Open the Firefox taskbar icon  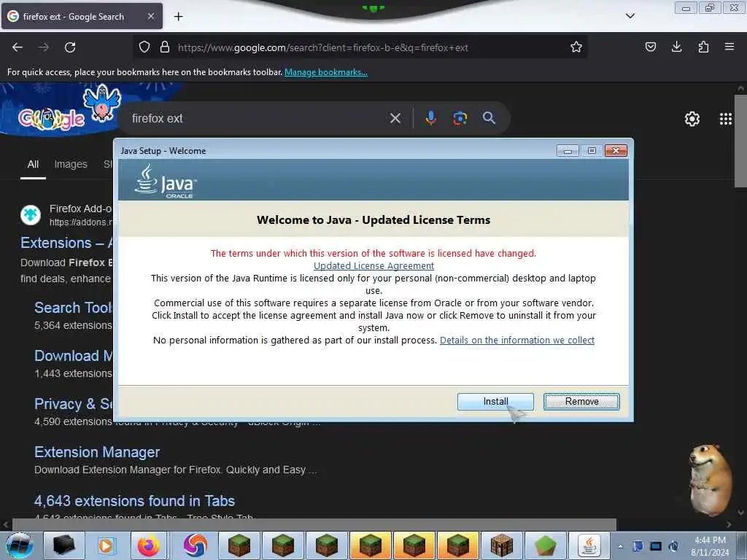(149, 545)
